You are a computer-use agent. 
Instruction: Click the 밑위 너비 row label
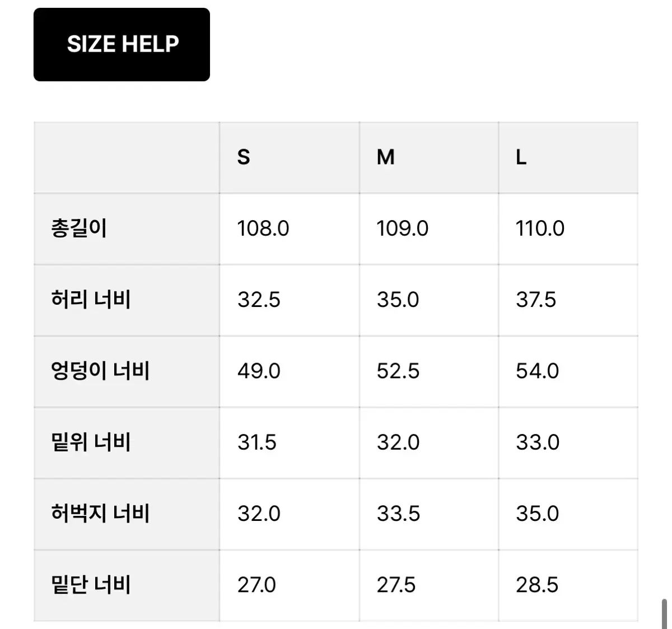click(91, 442)
